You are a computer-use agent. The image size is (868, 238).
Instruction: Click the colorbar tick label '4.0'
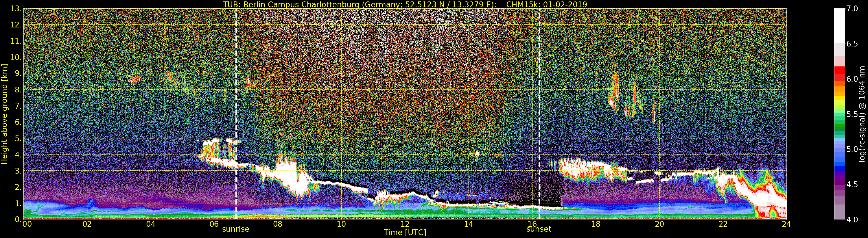click(852, 220)
